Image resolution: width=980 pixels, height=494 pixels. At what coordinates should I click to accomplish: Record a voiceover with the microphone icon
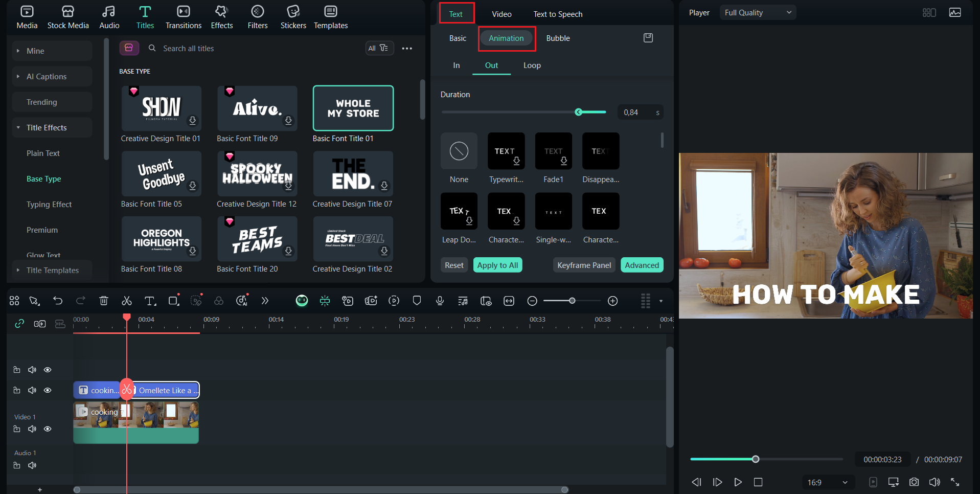[440, 301]
